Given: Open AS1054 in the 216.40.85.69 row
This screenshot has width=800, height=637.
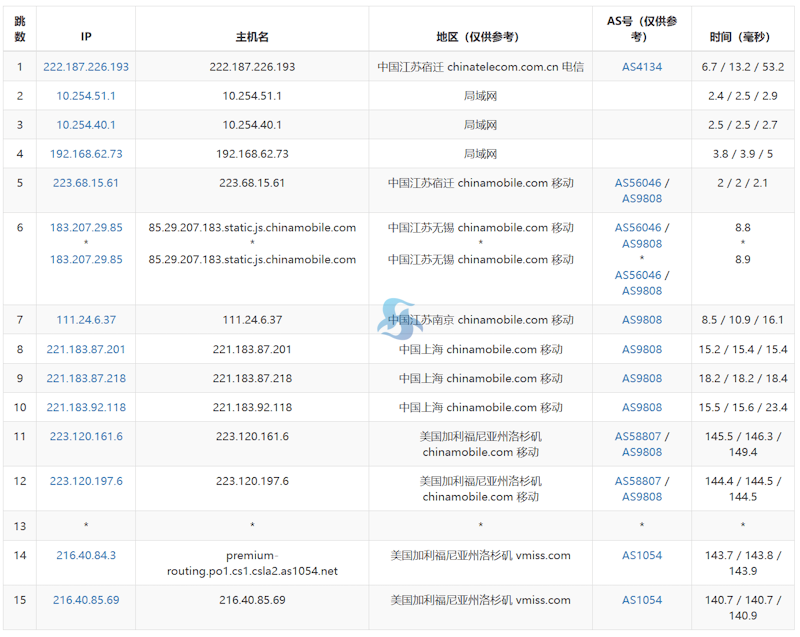Looking at the screenshot, I should pos(642,600).
